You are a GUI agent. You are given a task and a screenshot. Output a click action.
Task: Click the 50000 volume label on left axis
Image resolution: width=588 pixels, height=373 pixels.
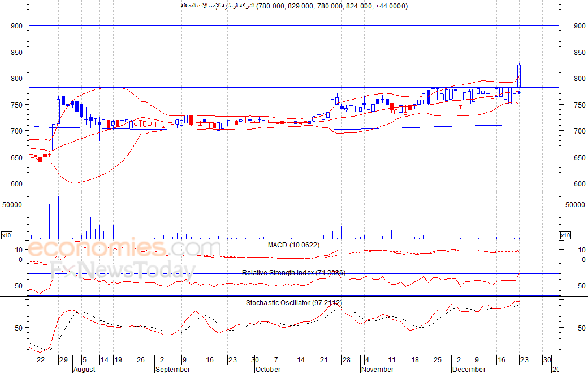click(x=12, y=204)
